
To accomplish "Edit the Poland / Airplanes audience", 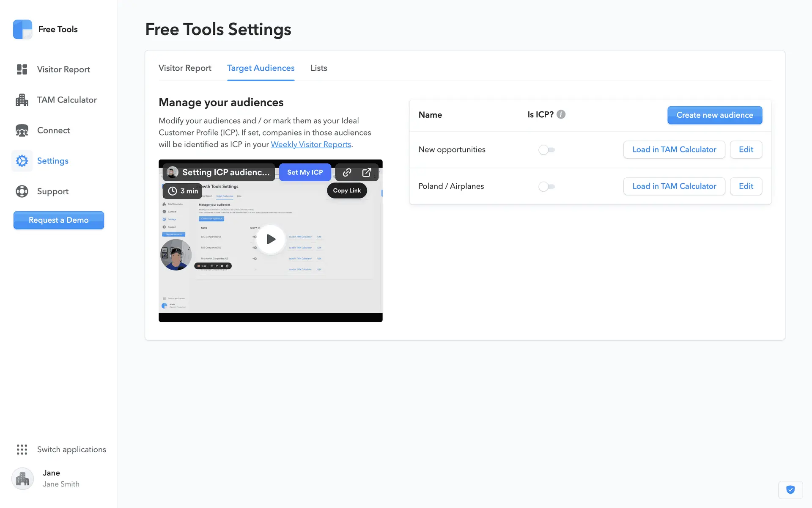I will (746, 186).
